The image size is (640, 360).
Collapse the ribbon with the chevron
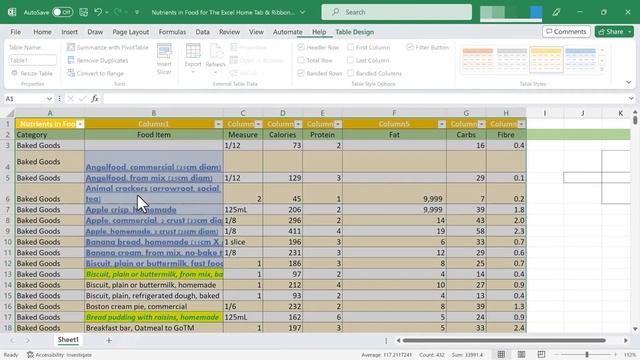point(629,82)
